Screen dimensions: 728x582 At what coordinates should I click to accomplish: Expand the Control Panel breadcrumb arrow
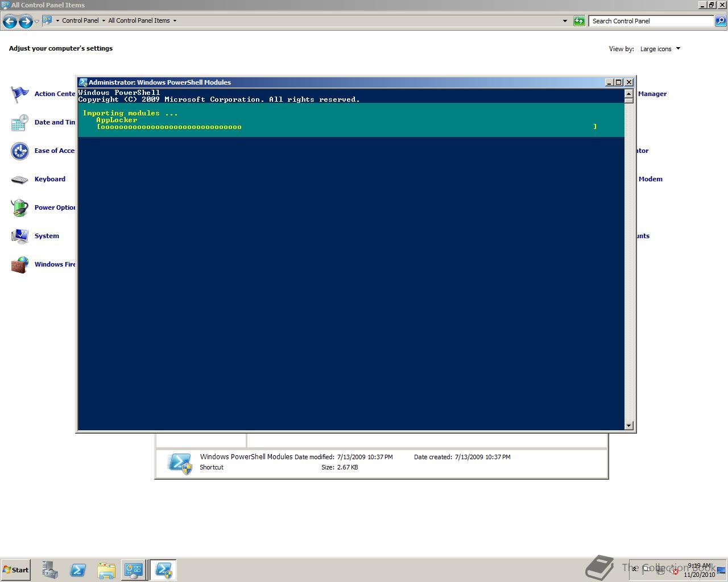tap(104, 20)
